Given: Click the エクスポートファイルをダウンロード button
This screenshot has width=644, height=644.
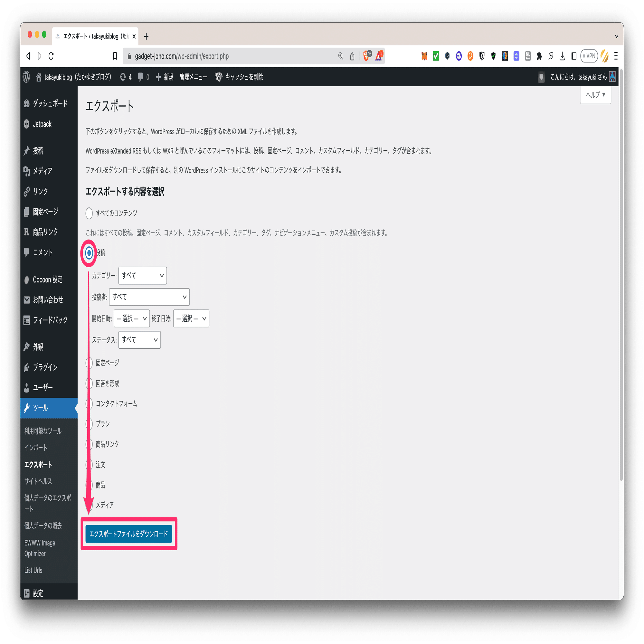Looking at the screenshot, I should coord(129,534).
